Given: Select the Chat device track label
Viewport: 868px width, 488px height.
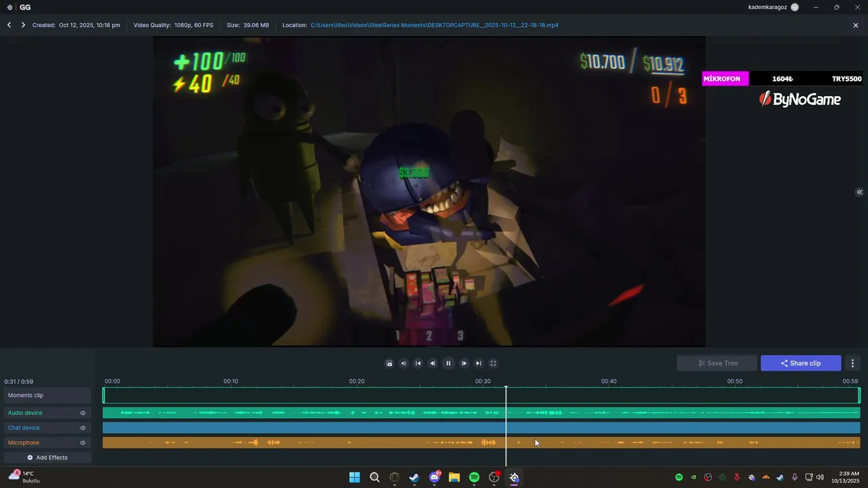Looking at the screenshot, I should pyautogui.click(x=24, y=428).
